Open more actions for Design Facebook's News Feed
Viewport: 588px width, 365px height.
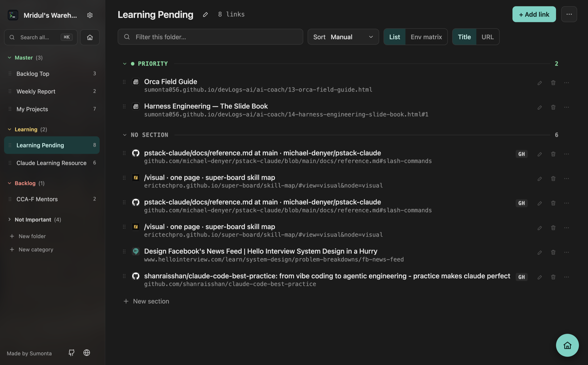click(x=567, y=252)
